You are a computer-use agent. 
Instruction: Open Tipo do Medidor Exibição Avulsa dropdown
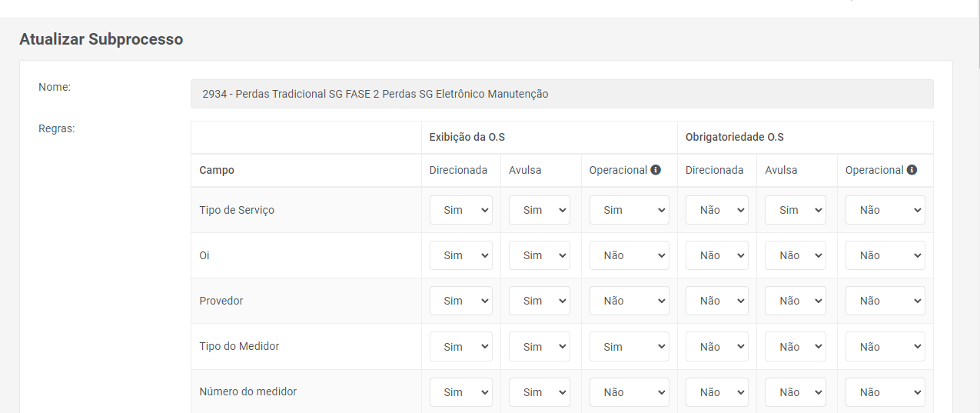540,347
